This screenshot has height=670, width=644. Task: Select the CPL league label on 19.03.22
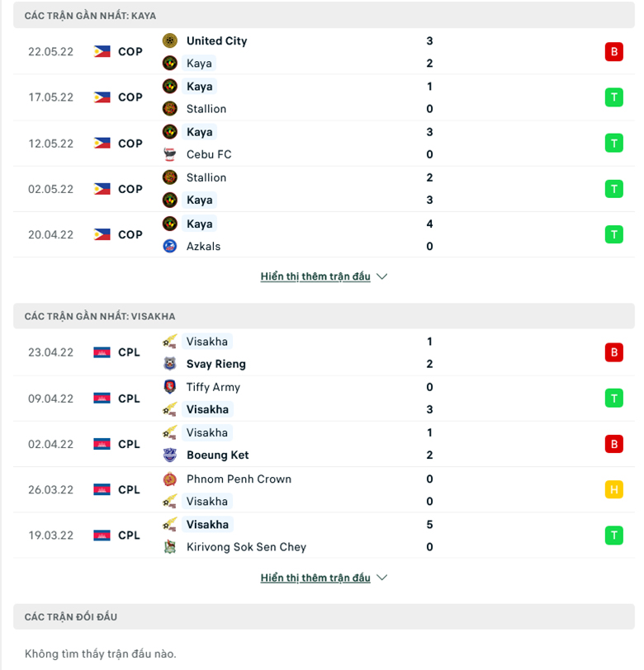tap(129, 536)
